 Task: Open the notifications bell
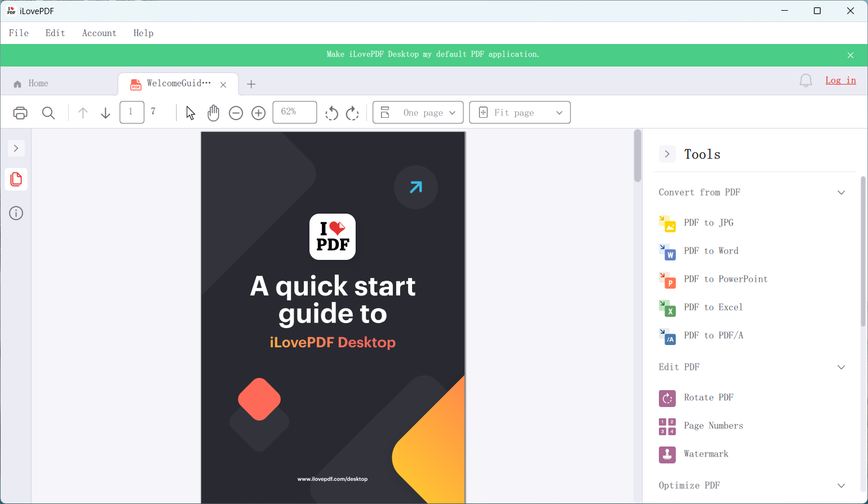click(805, 80)
